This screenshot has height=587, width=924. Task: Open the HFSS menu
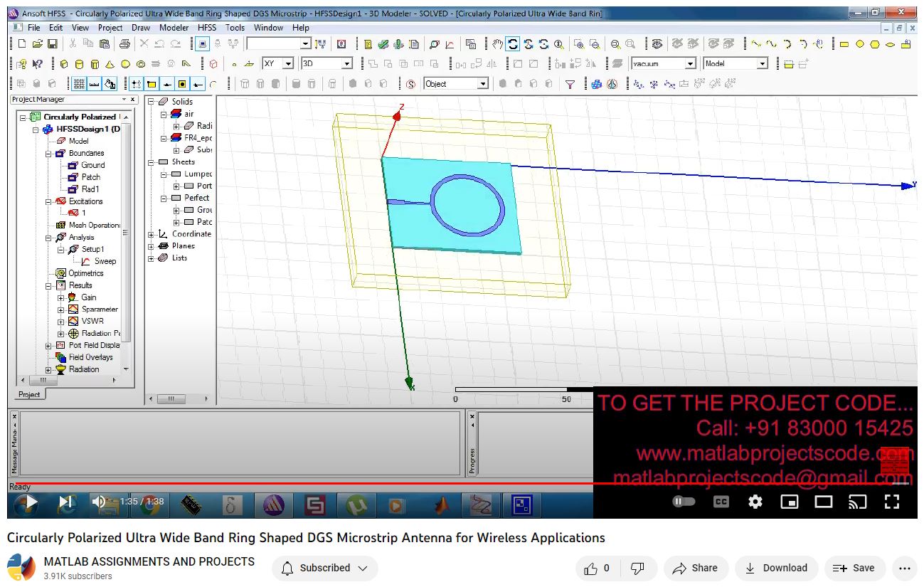(207, 28)
